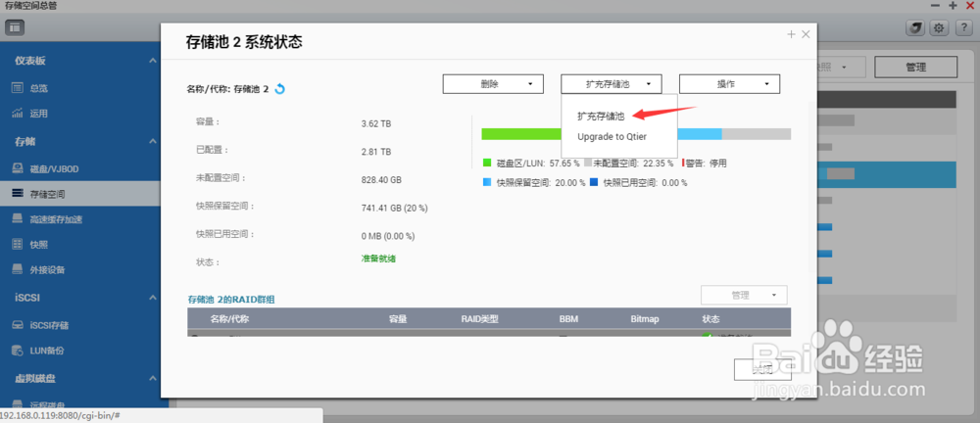Open the Delete (删除) dropdown
The width and height of the screenshot is (980, 423).
(493, 84)
